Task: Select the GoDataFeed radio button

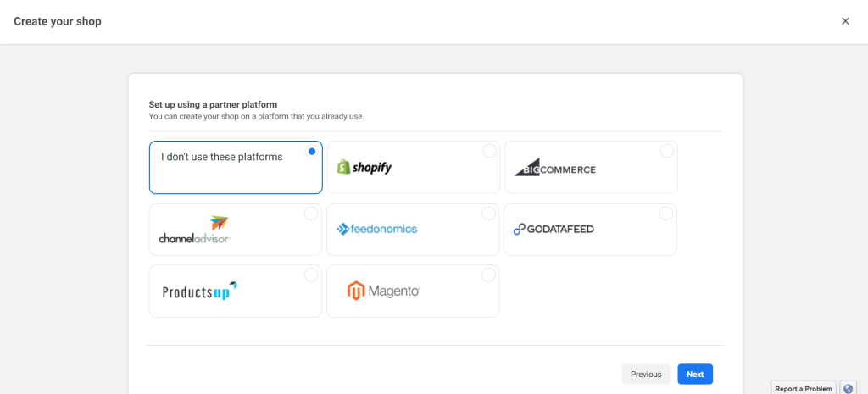Action: [666, 214]
